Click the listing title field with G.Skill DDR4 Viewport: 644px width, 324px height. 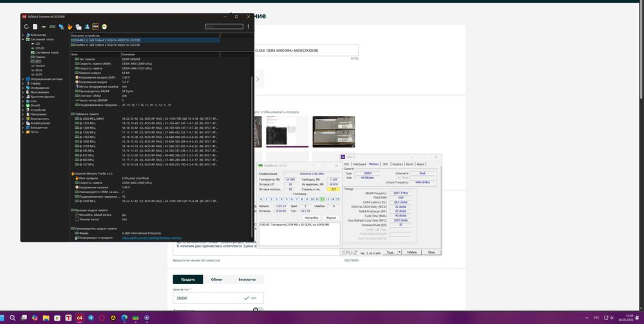[x=307, y=50]
